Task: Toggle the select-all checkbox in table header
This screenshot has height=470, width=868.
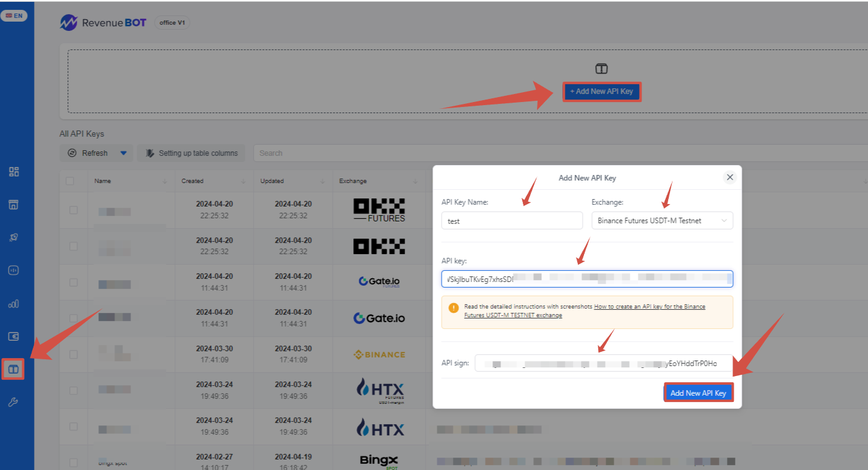Action: [70, 181]
